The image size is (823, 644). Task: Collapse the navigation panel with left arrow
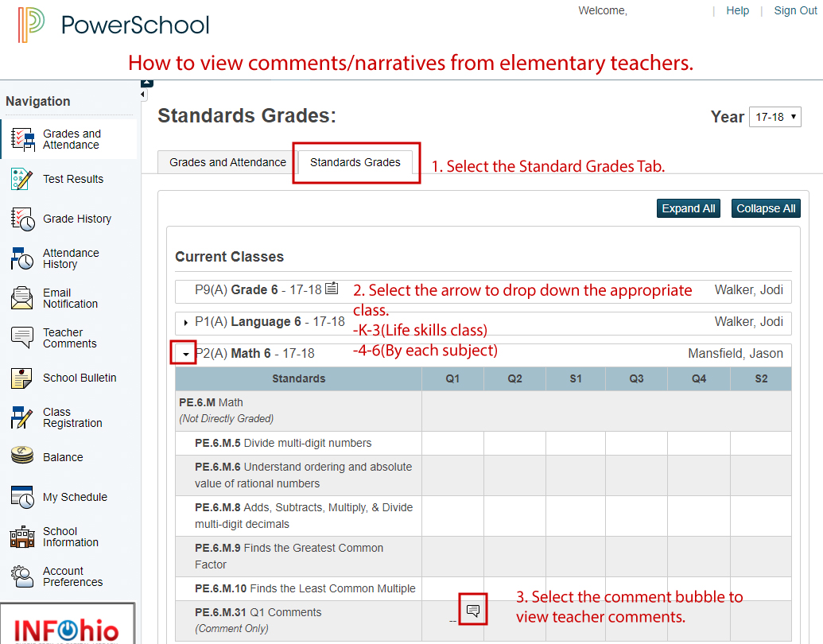(143, 95)
